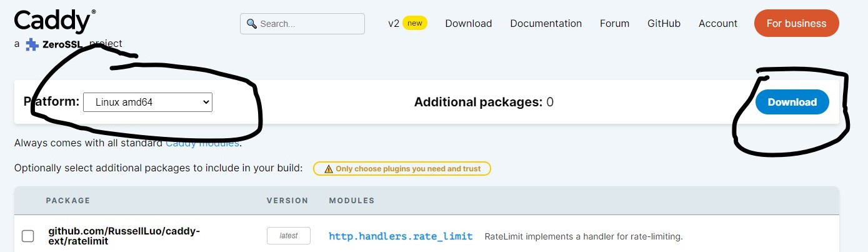Open the Caddy modules link
The height and width of the screenshot is (252, 868).
(202, 143)
